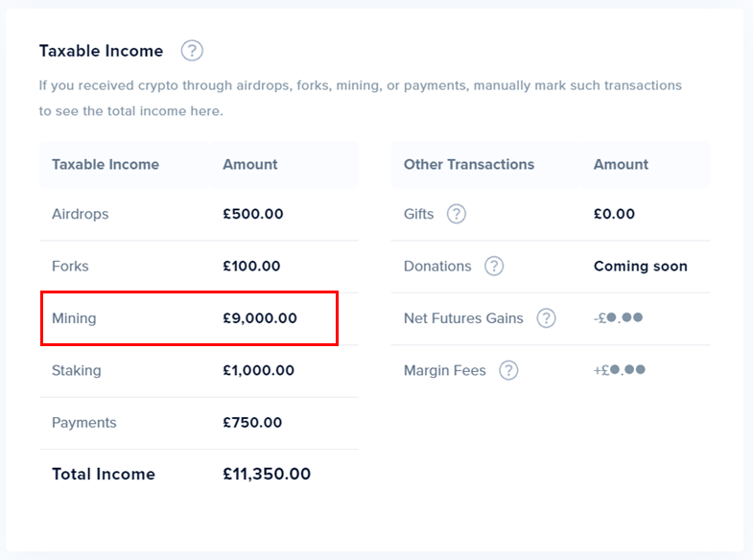Click the Staking amount £1,000.00
Screen dimensions: 753x560
259,370
